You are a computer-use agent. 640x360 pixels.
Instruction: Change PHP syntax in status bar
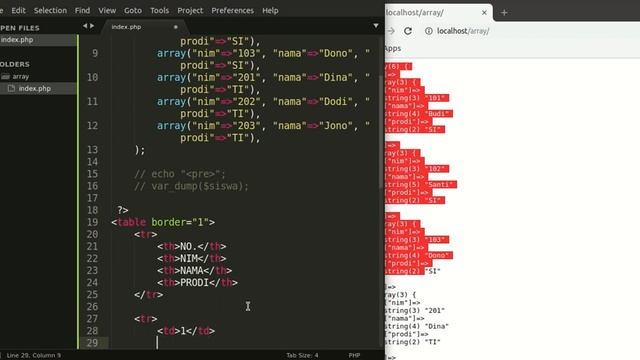354,356
